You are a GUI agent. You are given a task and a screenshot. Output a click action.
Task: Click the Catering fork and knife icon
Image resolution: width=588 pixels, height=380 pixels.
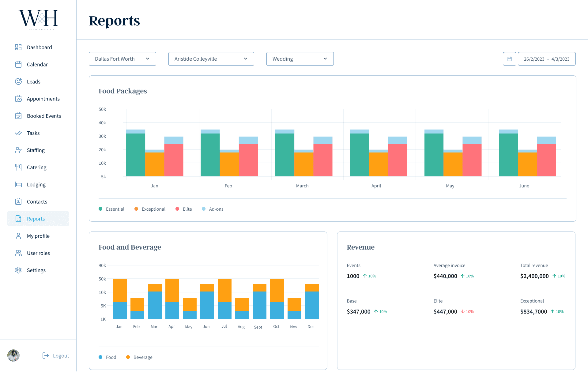tap(18, 167)
